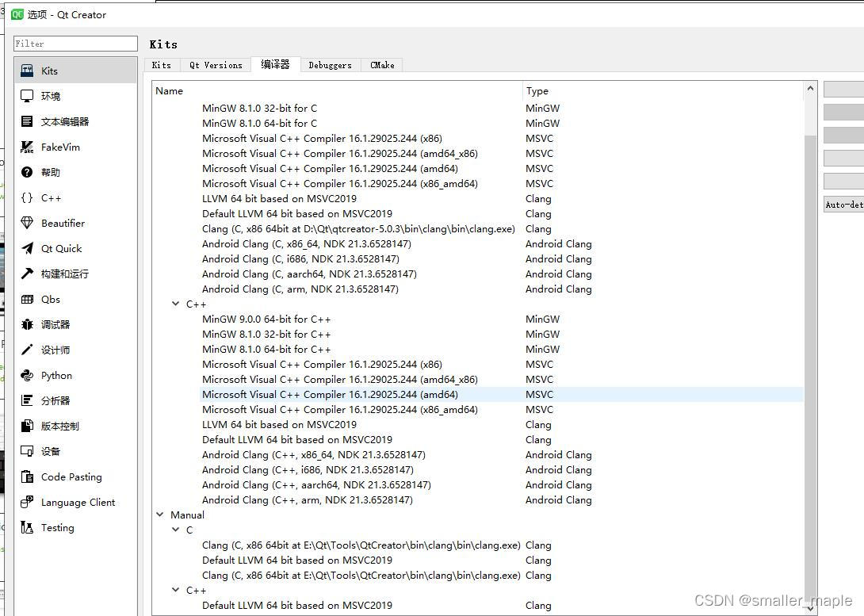Sort by the Type column header

click(663, 91)
